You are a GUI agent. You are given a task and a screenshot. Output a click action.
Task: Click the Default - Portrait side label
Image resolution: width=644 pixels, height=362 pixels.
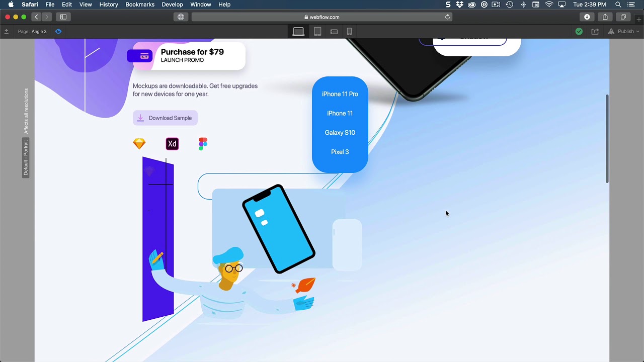(x=26, y=158)
